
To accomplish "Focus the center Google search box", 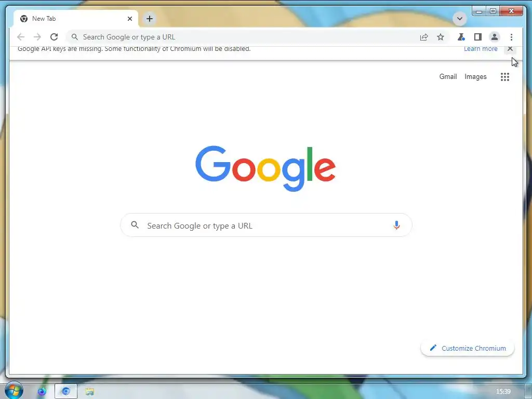I will [x=266, y=225].
